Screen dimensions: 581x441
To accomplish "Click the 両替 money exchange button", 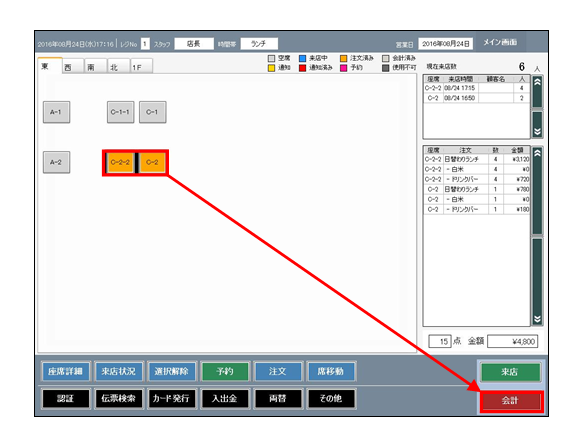I will pos(278,399).
